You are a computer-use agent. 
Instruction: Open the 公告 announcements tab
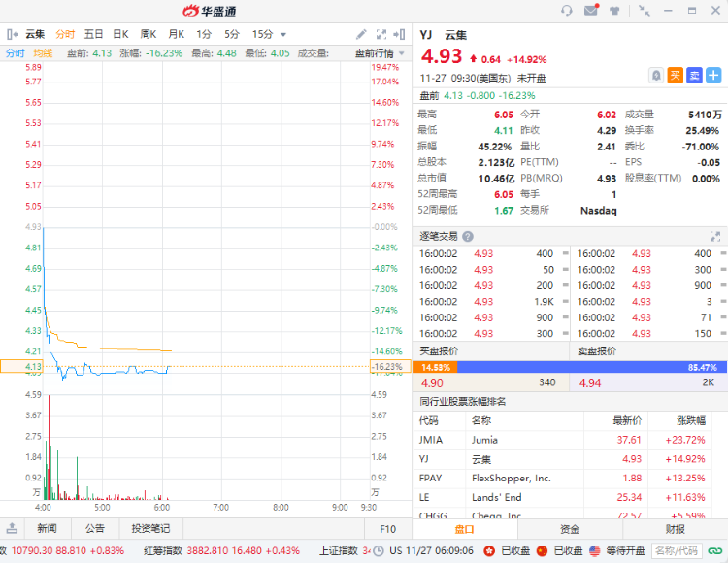click(x=95, y=529)
